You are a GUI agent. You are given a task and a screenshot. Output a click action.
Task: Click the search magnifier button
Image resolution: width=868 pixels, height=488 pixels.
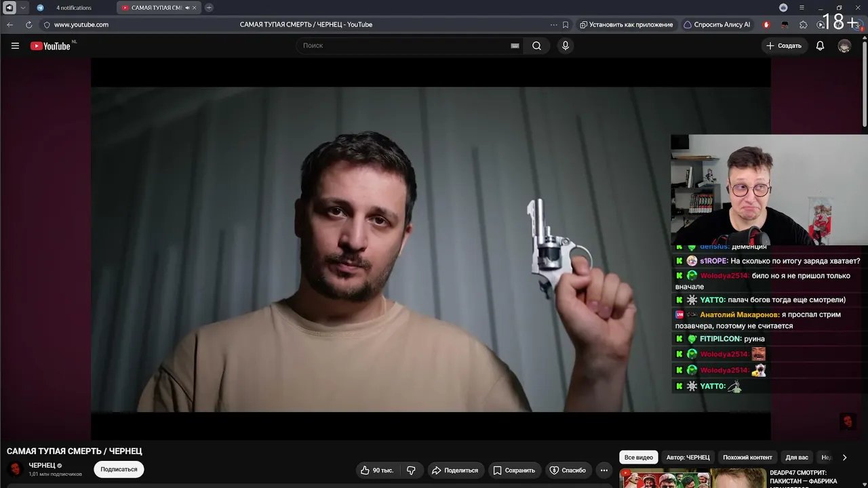[x=536, y=46]
